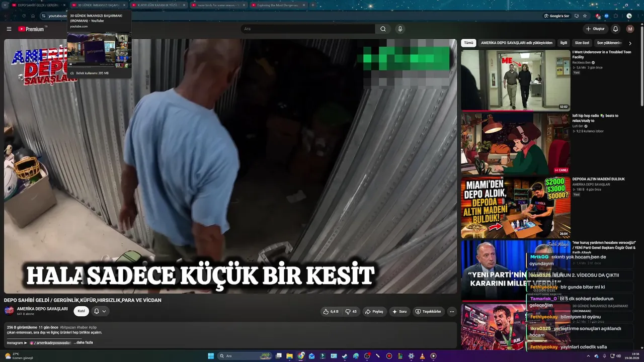644x362 pixels.
Task: Click the 'Oluştur' create button
Action: pyautogui.click(x=595, y=29)
